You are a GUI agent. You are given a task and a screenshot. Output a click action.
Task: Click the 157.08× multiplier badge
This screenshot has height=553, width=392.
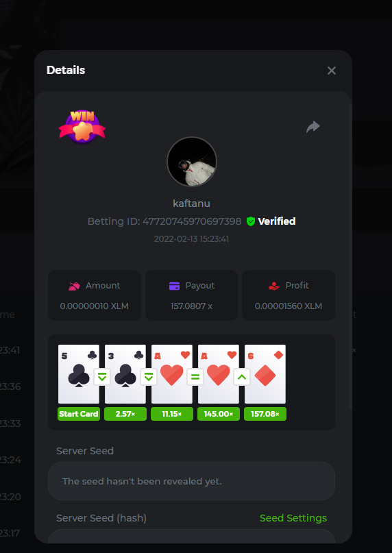coord(265,414)
